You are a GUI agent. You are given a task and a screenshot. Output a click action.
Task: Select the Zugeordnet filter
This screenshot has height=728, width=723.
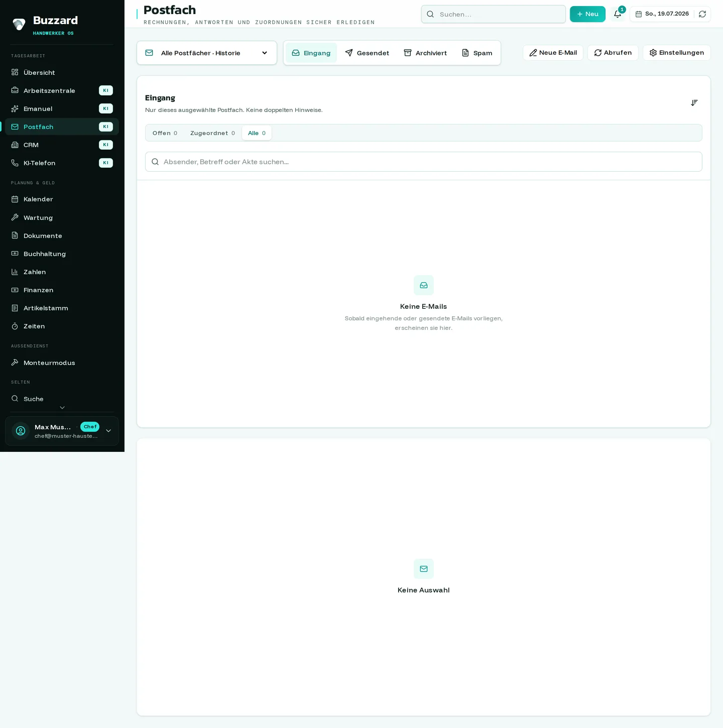coord(212,133)
